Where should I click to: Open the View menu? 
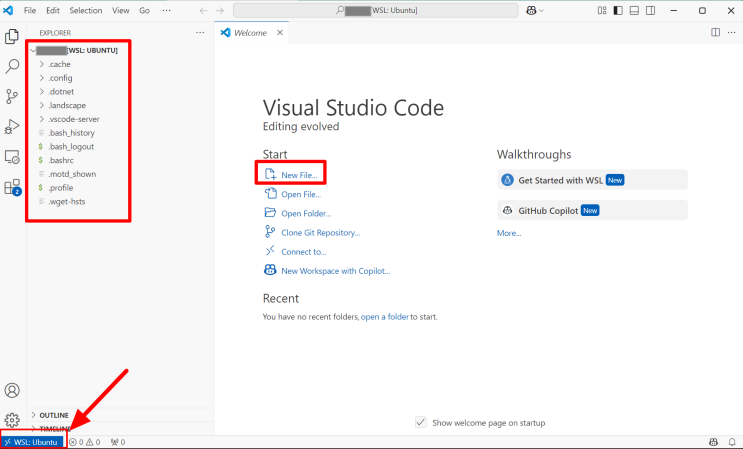pyautogui.click(x=120, y=10)
